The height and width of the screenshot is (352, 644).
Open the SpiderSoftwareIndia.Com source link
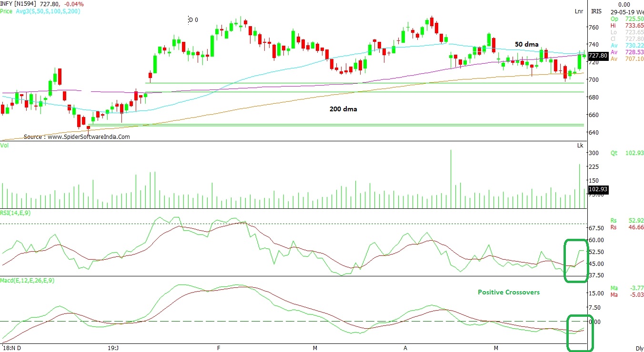coord(77,137)
